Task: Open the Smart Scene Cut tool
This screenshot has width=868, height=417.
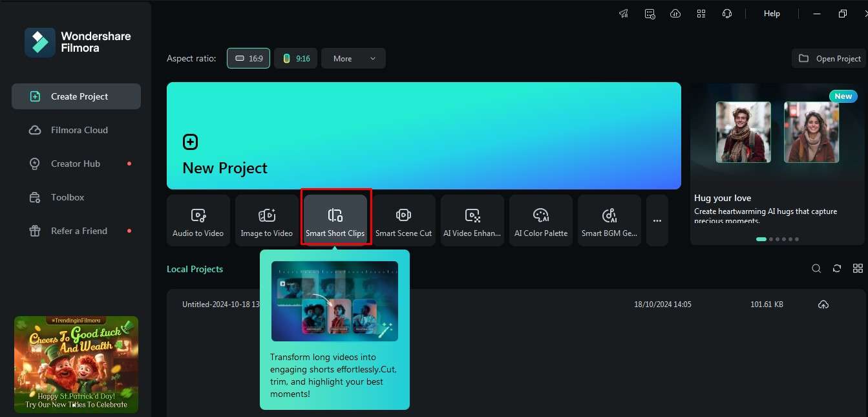Action: pos(404,220)
